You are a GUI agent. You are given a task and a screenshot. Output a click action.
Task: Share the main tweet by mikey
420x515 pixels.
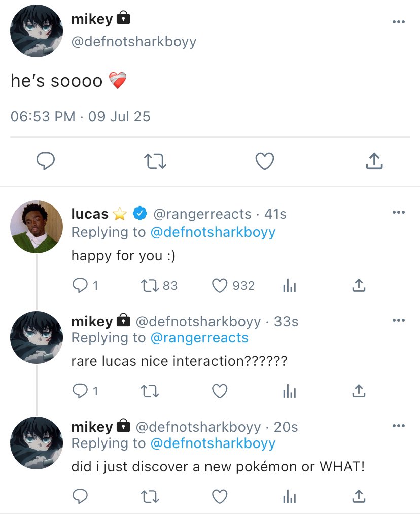point(374,161)
